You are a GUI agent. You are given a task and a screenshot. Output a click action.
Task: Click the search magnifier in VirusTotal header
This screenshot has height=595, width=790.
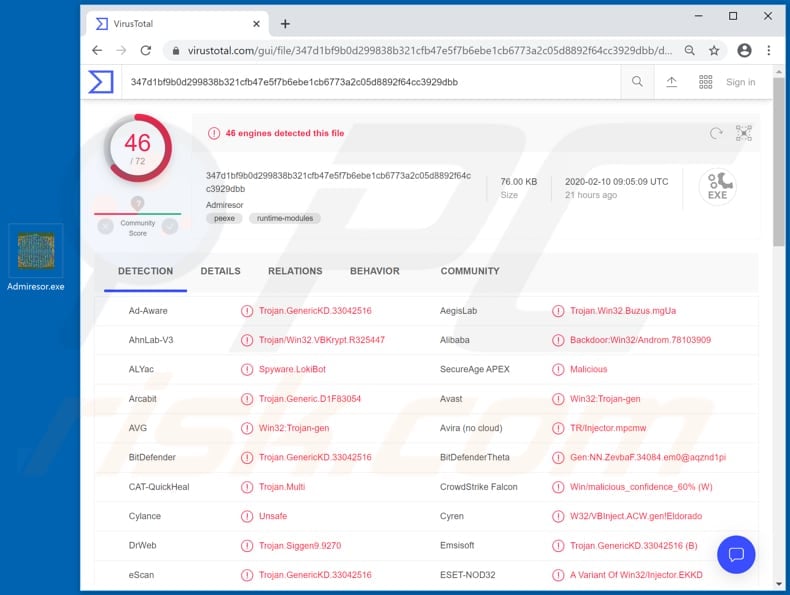click(637, 82)
